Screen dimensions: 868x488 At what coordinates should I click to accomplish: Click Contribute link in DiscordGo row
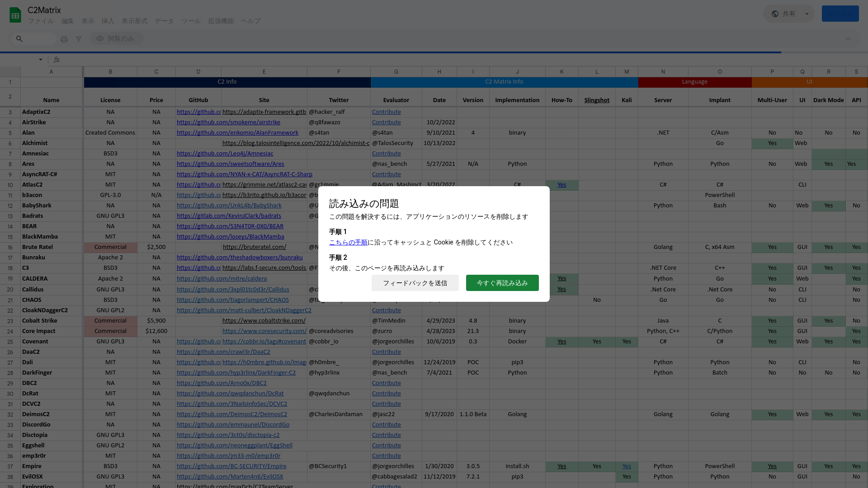[x=386, y=425]
